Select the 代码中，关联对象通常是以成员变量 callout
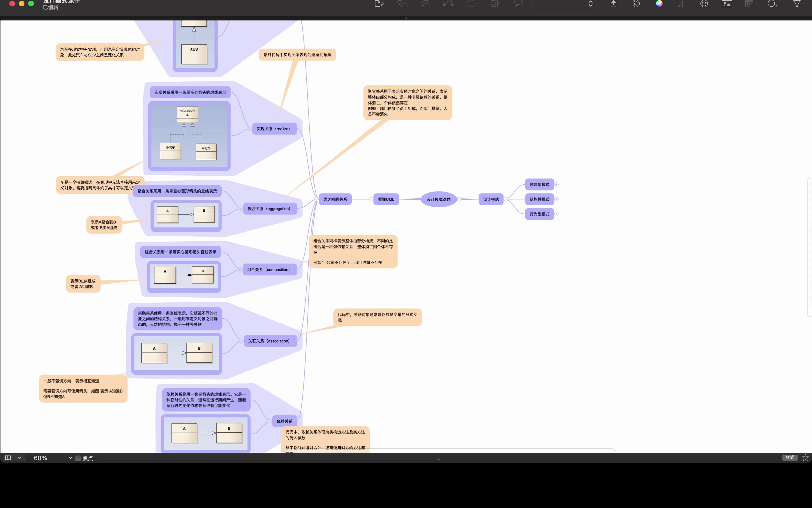 coord(378,317)
